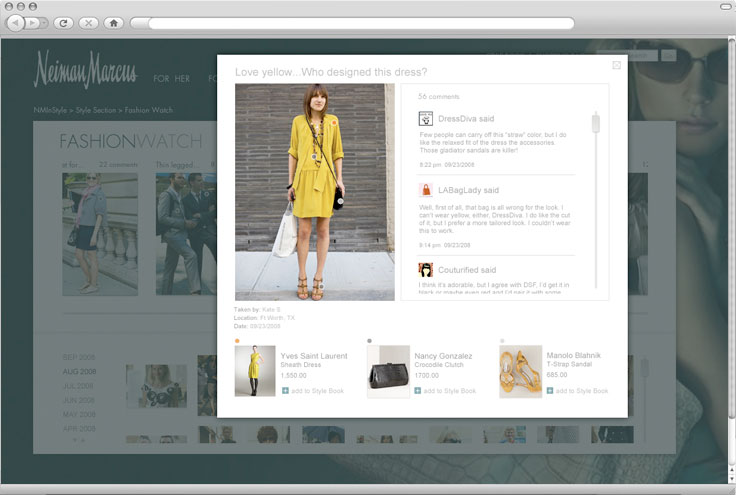Close the dress photo popup

[616, 65]
